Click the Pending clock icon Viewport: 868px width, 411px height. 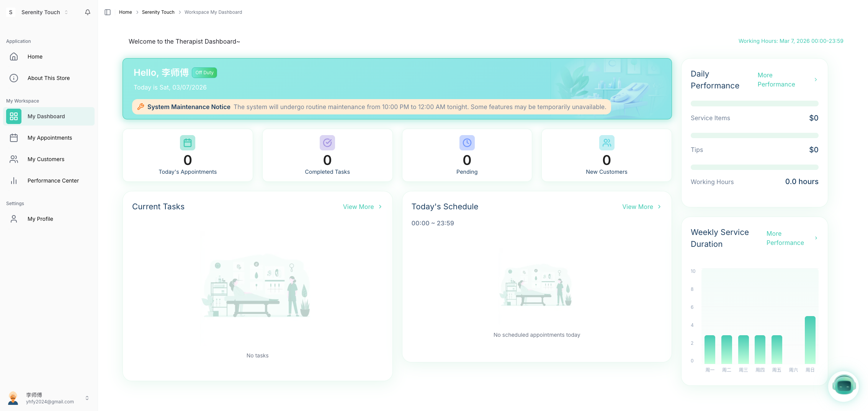pyautogui.click(x=467, y=143)
